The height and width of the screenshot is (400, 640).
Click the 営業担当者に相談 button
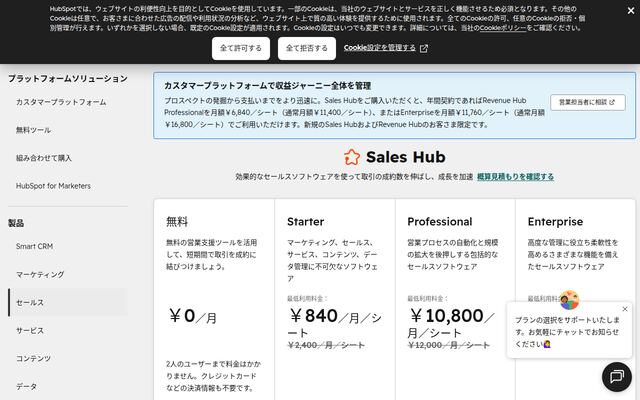tap(588, 102)
